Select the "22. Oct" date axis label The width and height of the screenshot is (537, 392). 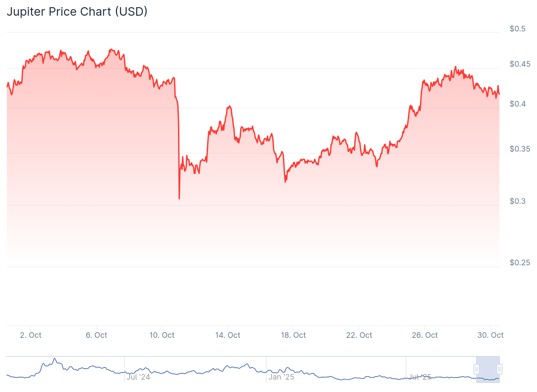point(359,335)
